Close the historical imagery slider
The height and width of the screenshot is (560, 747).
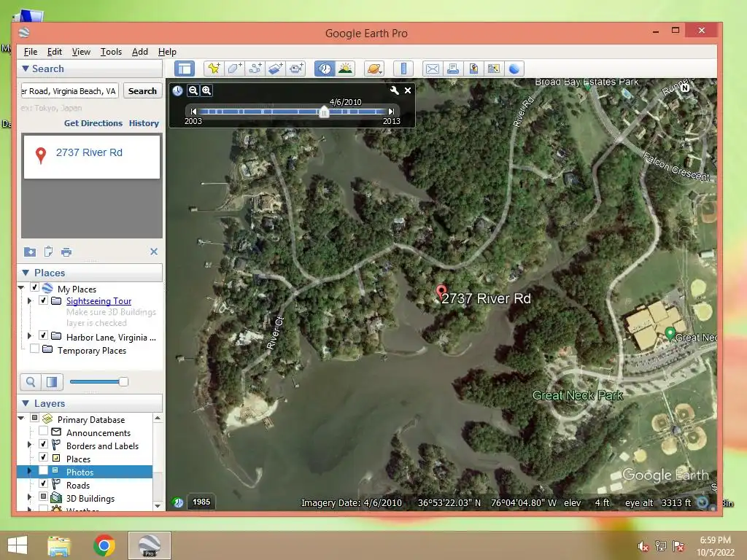(x=408, y=90)
